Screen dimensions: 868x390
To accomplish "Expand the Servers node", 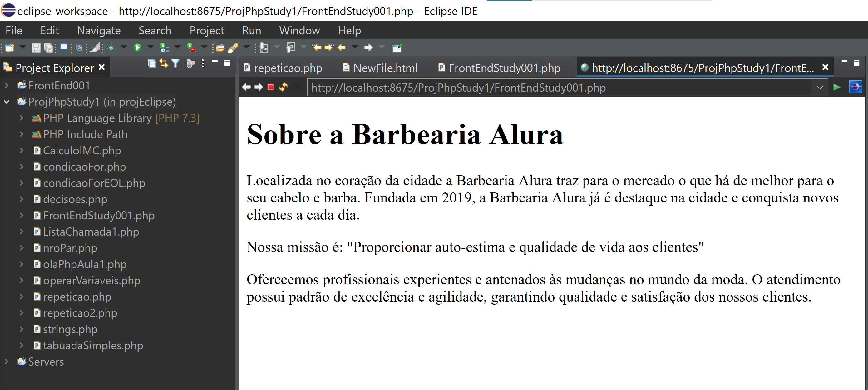I will (x=7, y=361).
